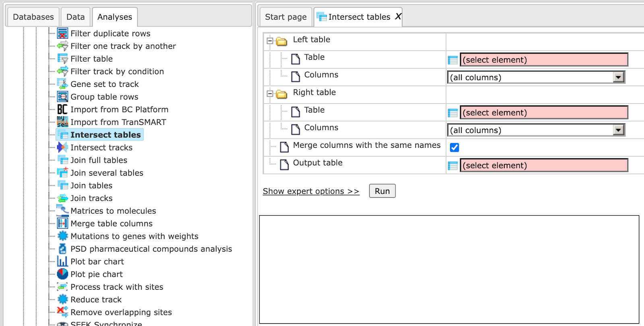Click table picker icon beside Output table field

[453, 166]
